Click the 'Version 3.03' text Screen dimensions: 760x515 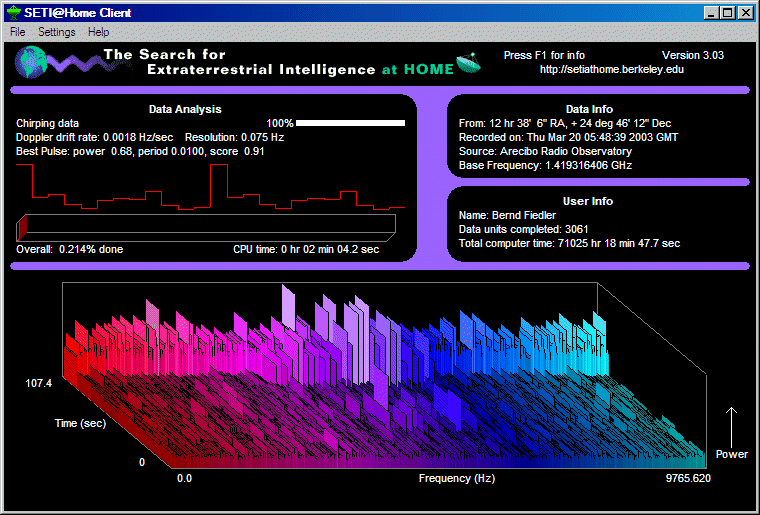pos(693,55)
